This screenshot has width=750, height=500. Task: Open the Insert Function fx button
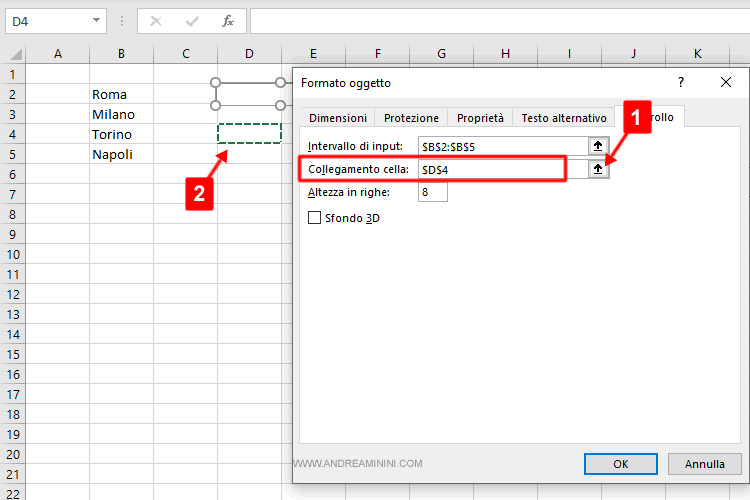point(228,21)
